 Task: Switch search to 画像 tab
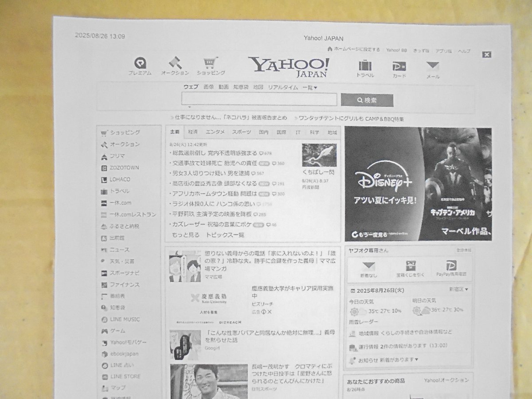point(208,87)
